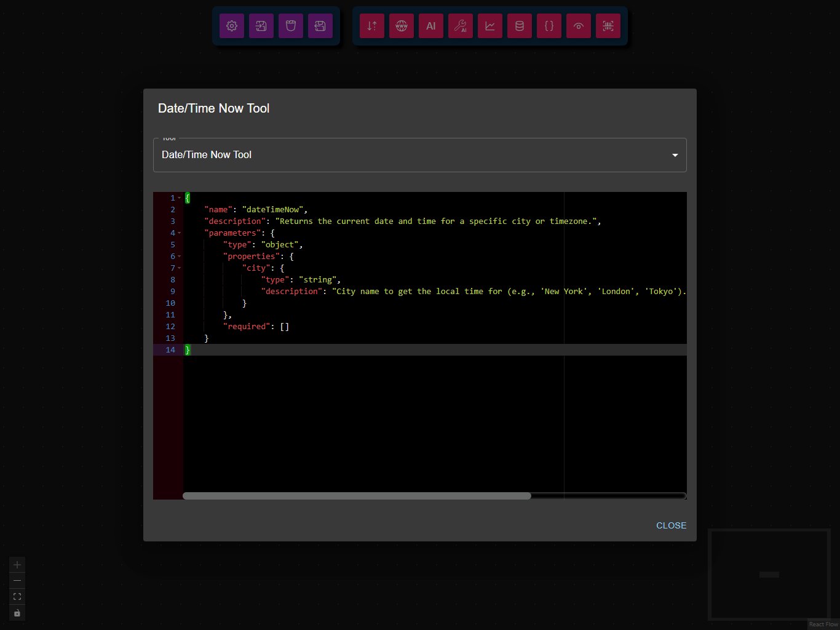Click line number 14 in the gutter
840x630 pixels.
(170, 350)
